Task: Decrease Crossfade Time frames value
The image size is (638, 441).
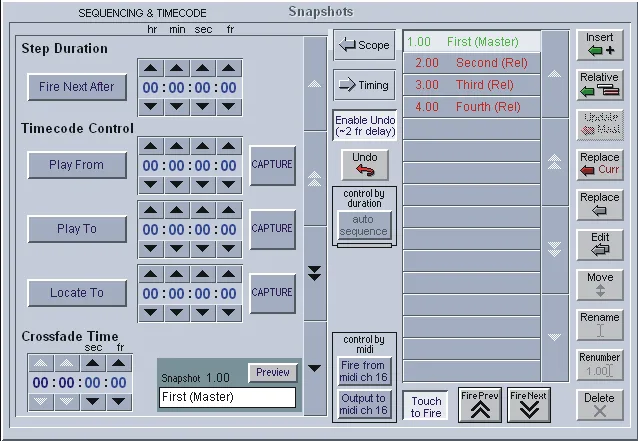Action: pyautogui.click(x=119, y=402)
